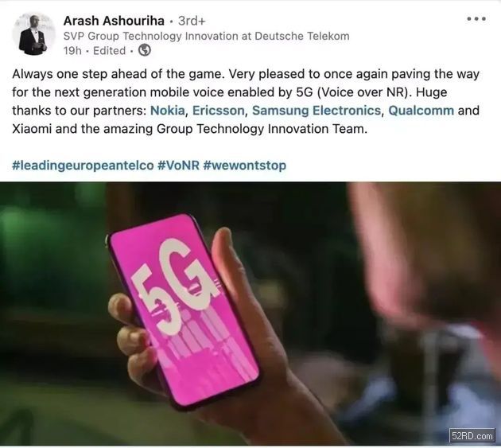
Task: Click the author name Arash Ashouriha
Action: coord(114,21)
